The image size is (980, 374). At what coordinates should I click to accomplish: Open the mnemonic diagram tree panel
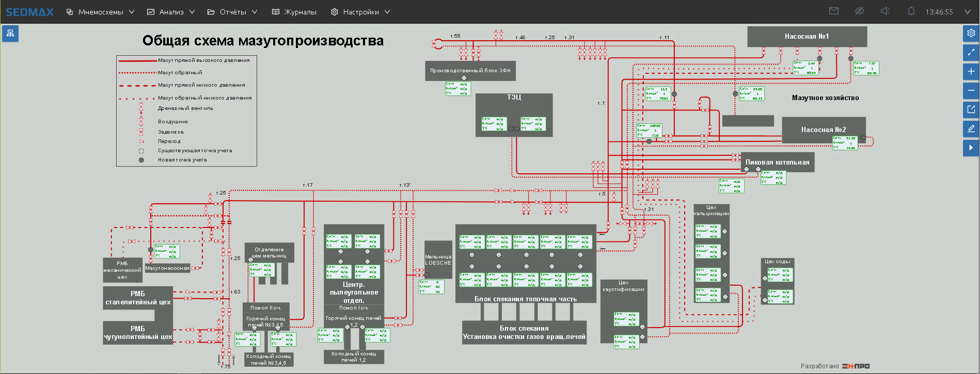pos(10,34)
